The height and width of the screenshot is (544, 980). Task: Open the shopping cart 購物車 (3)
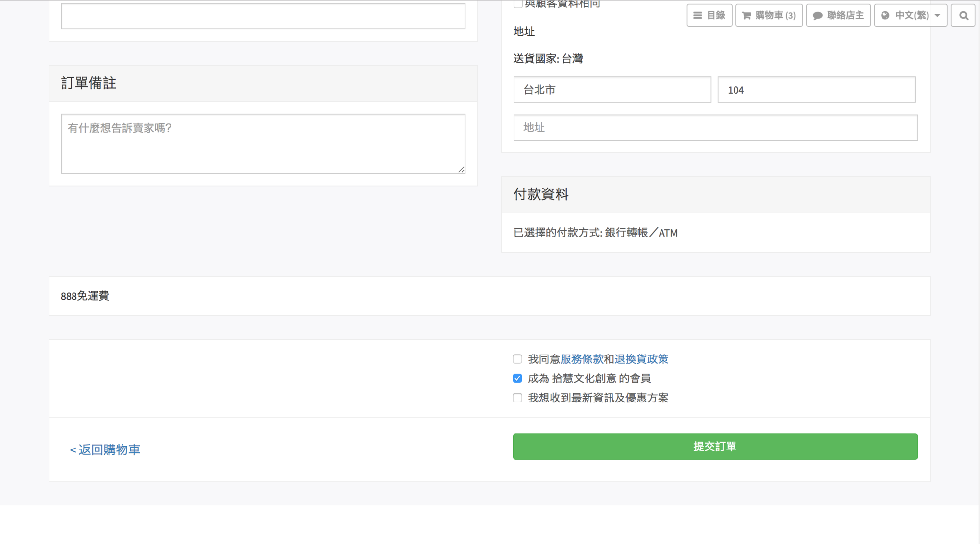point(768,15)
